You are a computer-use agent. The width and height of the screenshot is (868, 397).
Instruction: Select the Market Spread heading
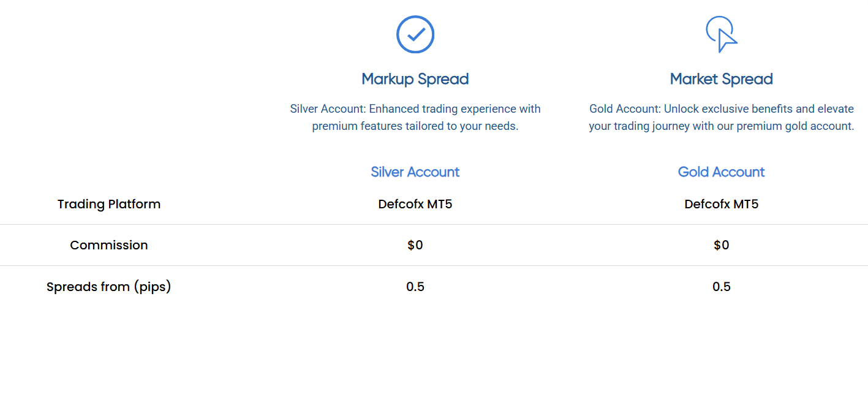point(722,79)
